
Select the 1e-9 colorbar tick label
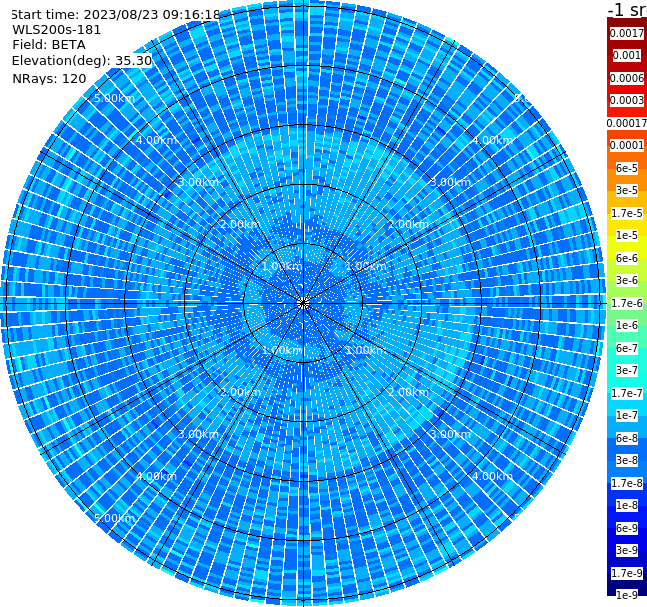[627, 595]
